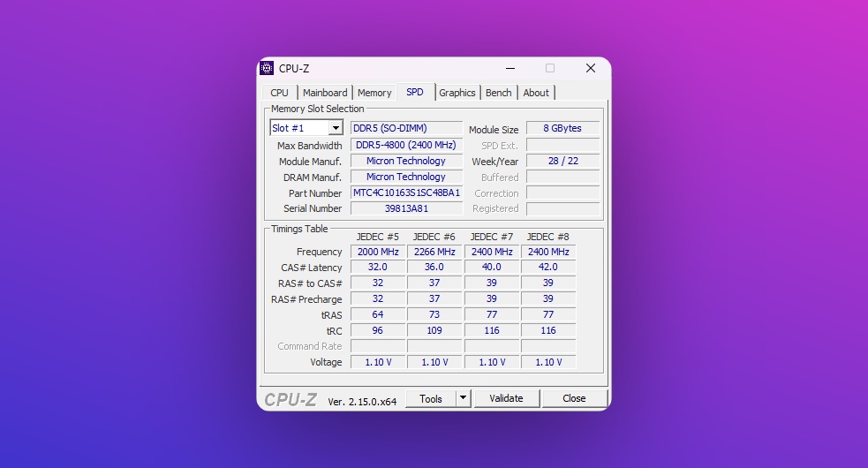Select serial number 39813A81

(406, 208)
